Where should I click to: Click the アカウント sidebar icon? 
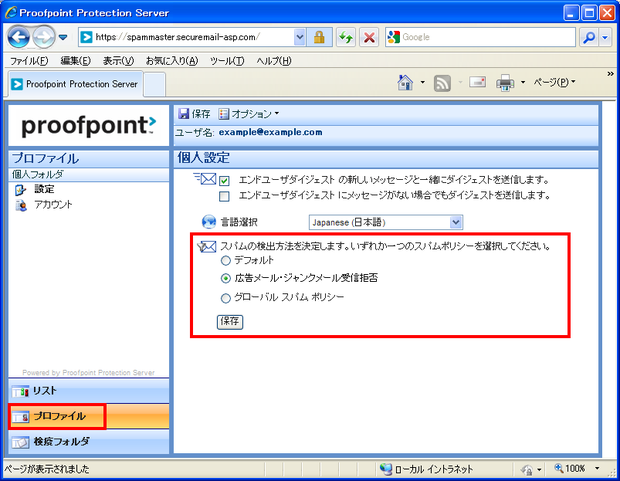point(21,205)
